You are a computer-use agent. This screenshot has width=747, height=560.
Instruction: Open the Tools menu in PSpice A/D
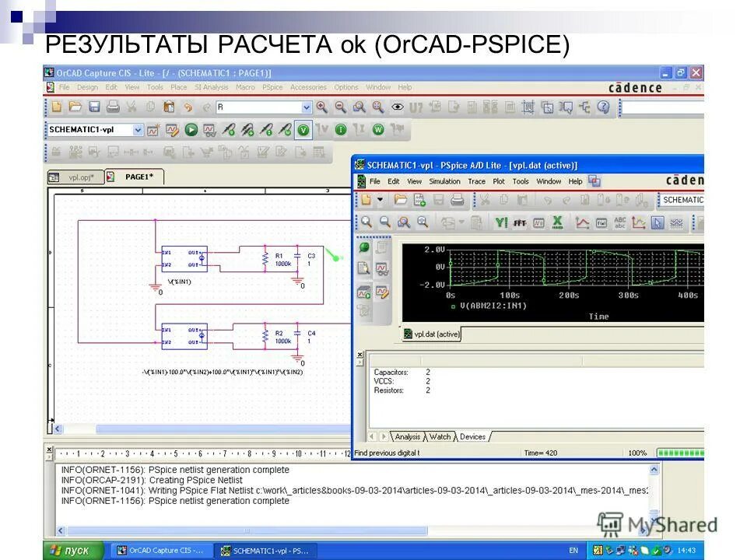tap(521, 181)
